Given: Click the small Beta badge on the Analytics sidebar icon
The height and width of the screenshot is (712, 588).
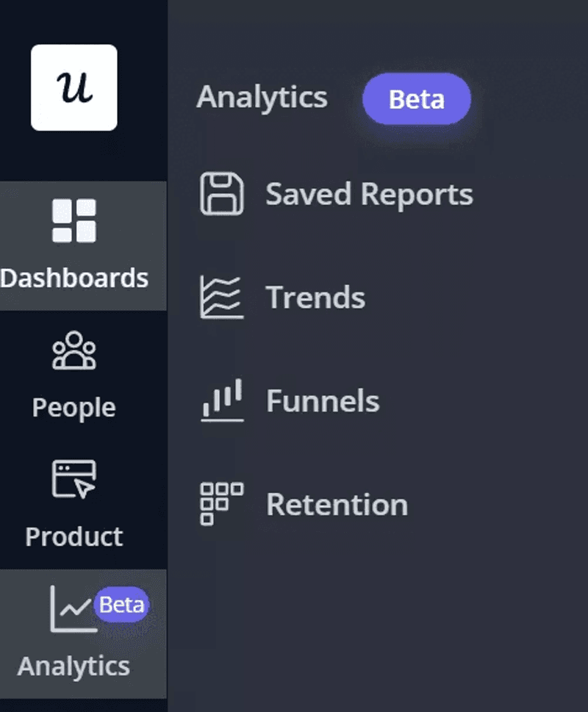Looking at the screenshot, I should (120, 605).
